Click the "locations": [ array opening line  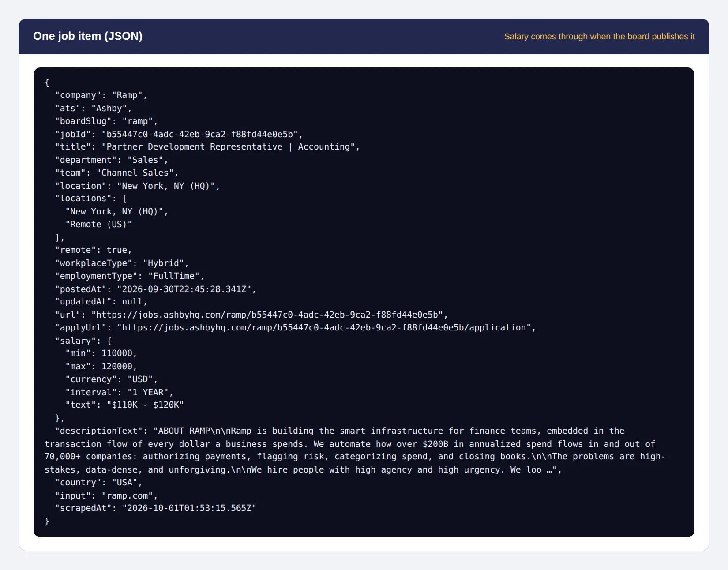pyautogui.click(x=91, y=199)
